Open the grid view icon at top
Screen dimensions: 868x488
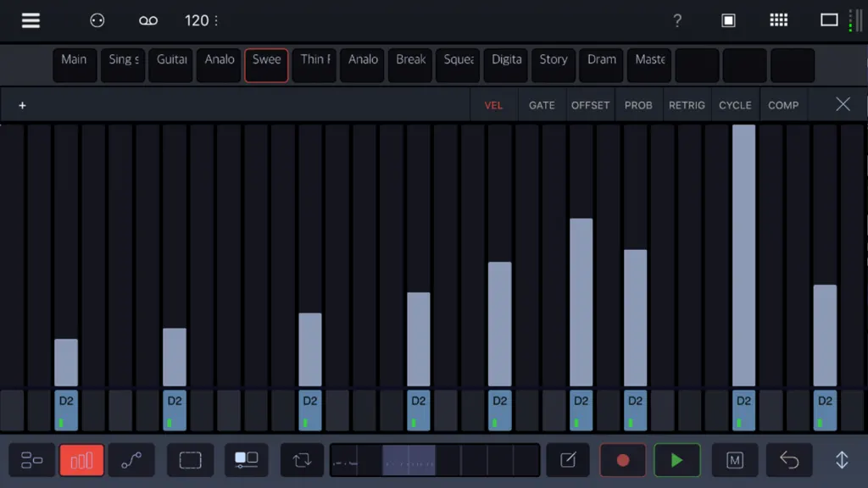pos(778,20)
